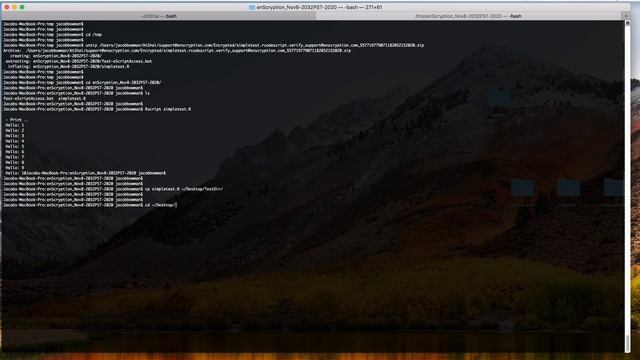Click the ls output listing simpletest.R
Viewport: 640px width, 360px height.
44,98
